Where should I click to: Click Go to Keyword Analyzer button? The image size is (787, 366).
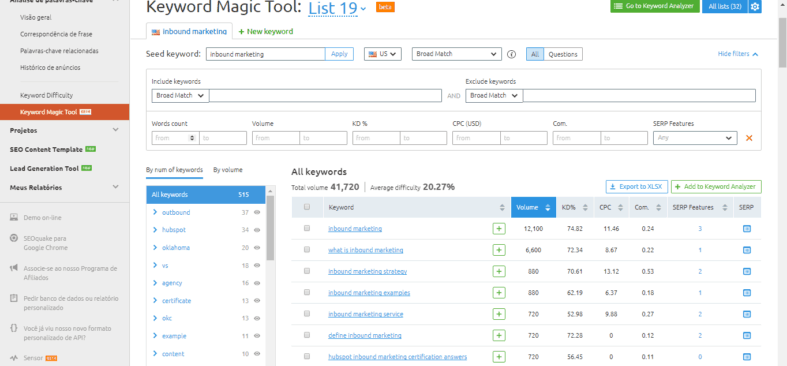655,7
